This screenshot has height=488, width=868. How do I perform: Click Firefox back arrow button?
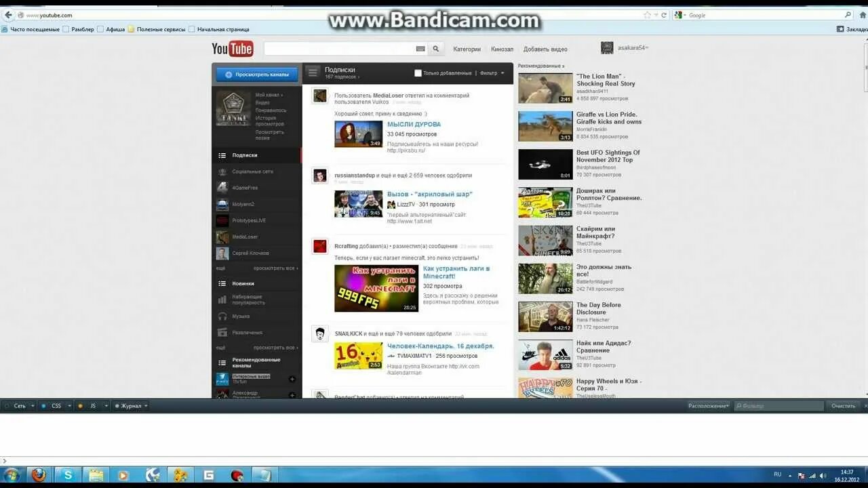tap(8, 15)
